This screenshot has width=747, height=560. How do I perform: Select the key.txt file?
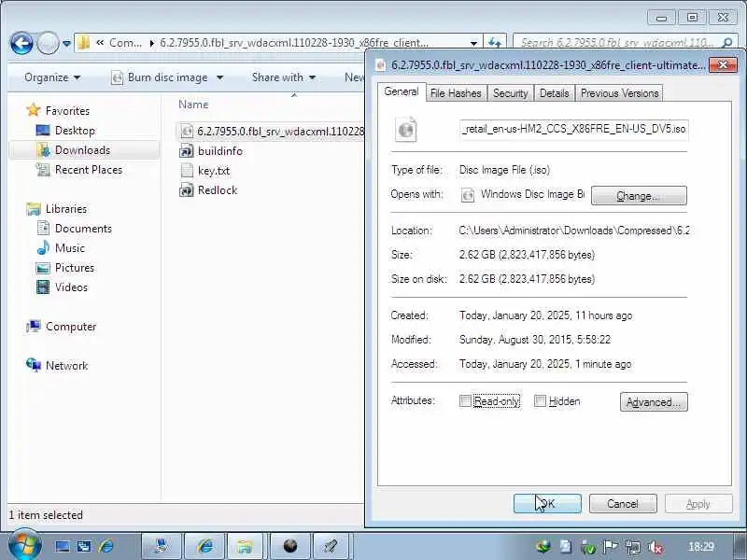coord(205,171)
